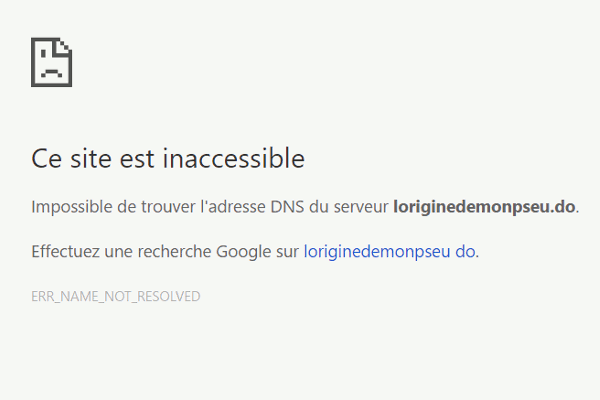Click the word recherche in the suggestion line
The width and height of the screenshot is (600, 400).
pyautogui.click(x=174, y=252)
